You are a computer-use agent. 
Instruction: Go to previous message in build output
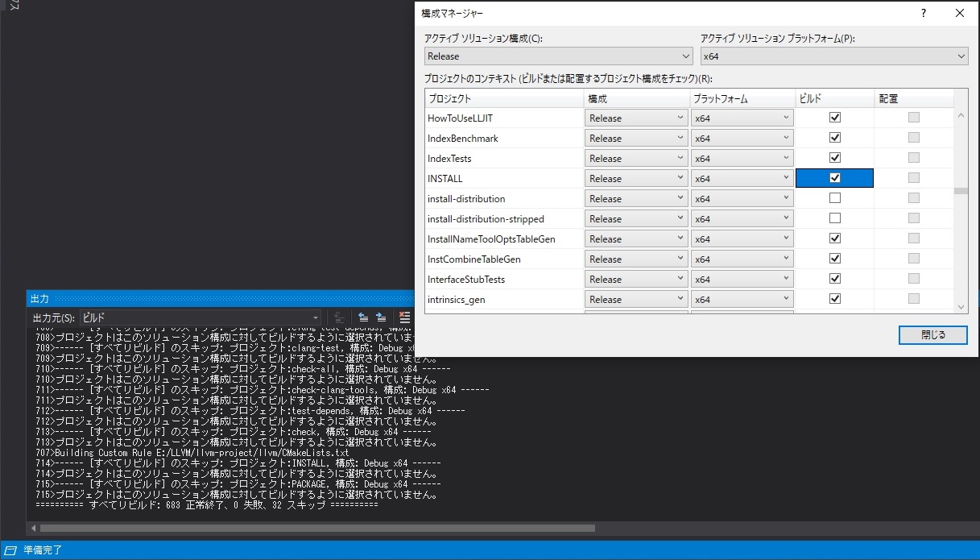363,317
